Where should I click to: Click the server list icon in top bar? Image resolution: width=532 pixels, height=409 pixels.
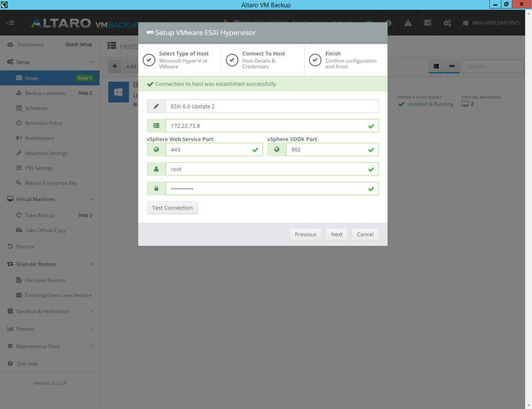click(428, 23)
